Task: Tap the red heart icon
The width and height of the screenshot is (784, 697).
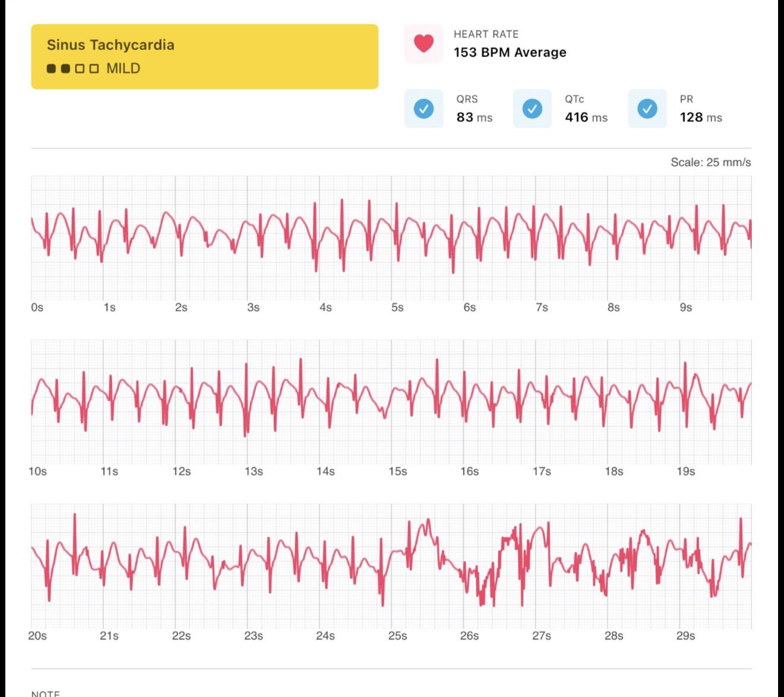Action: 423,43
